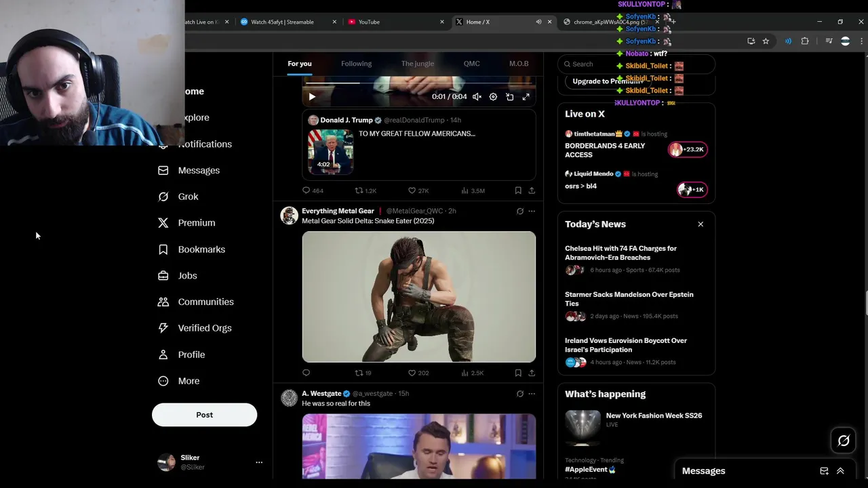This screenshot has height=488, width=868.
Task: Open Bookmarks icon in sidebar
Action: click(x=163, y=249)
